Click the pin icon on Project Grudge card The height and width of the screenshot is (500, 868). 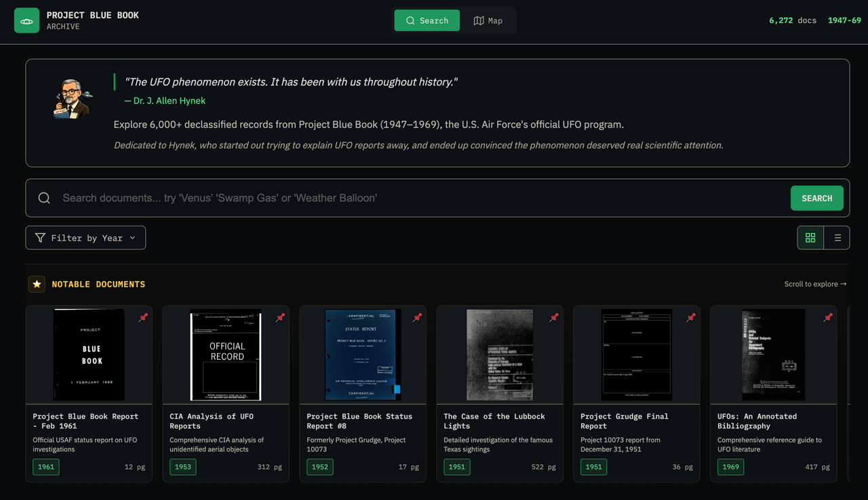[x=691, y=318]
